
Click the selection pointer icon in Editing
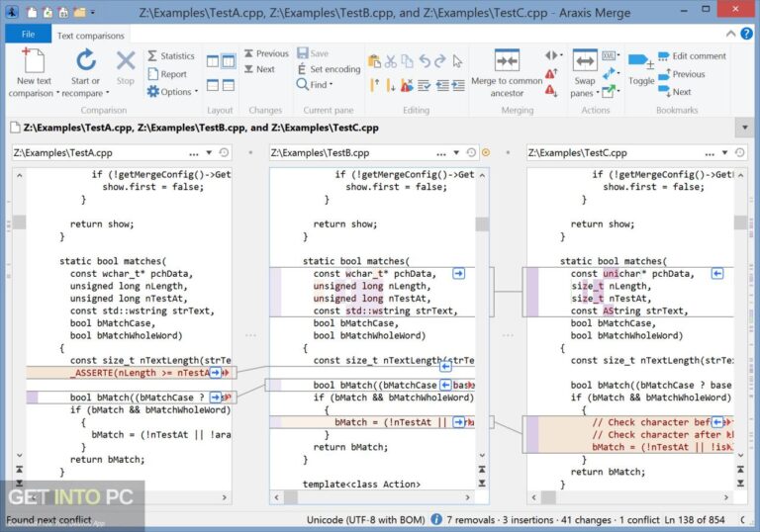pyautogui.click(x=457, y=61)
